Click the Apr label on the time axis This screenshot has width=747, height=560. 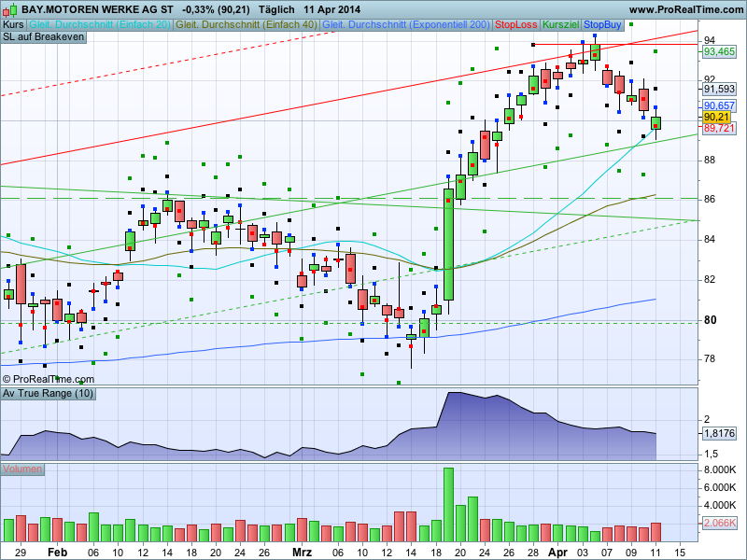coord(557,553)
